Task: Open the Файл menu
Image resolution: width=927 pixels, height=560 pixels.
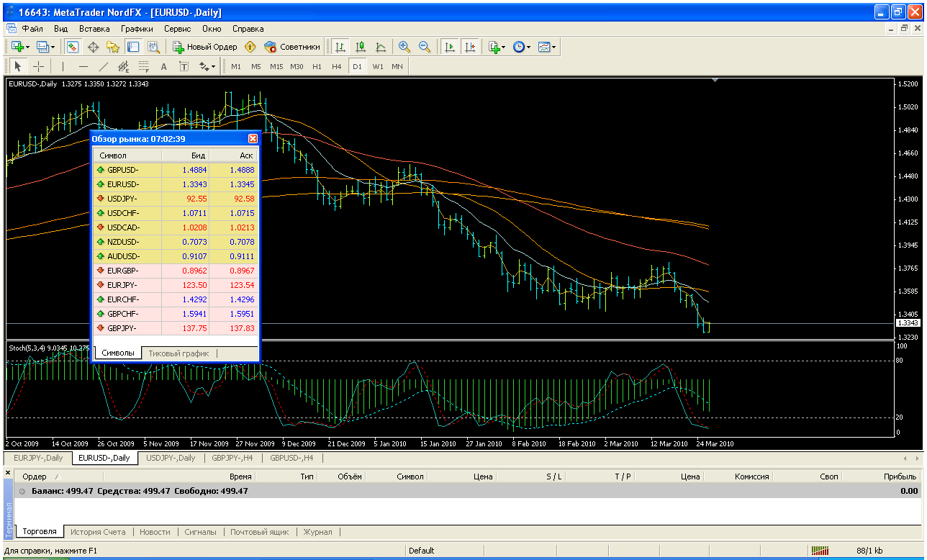Action: click(32, 29)
